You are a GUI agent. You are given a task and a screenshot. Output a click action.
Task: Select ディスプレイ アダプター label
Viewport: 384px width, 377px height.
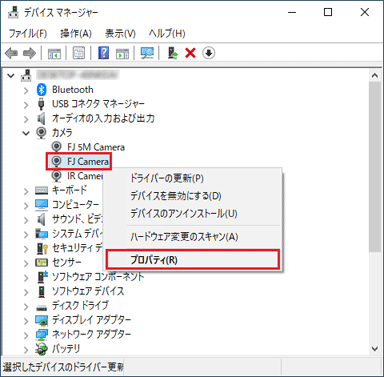[91, 320]
